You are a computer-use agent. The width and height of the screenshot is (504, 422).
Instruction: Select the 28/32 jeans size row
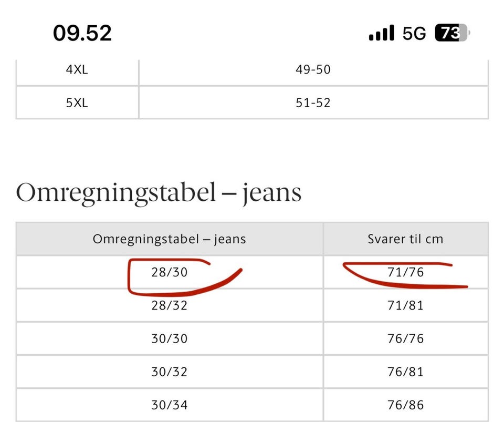170,305
